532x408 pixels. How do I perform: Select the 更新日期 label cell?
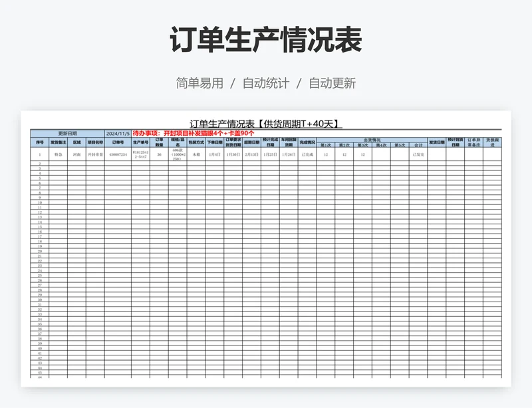tap(68, 134)
